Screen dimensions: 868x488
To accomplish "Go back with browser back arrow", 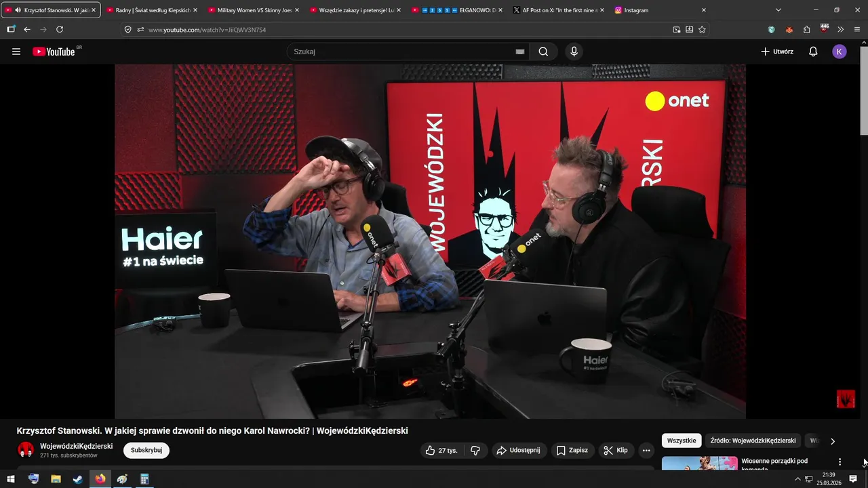I will pos(27,30).
